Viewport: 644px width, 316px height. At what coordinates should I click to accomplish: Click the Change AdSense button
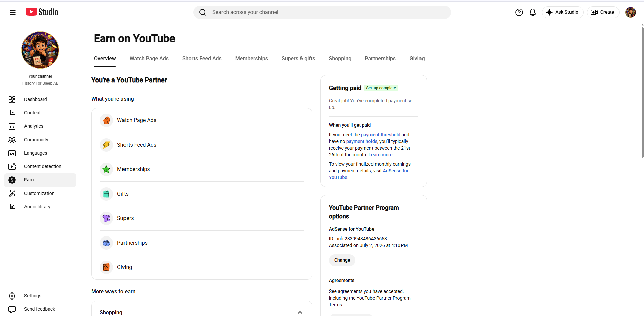click(342, 260)
